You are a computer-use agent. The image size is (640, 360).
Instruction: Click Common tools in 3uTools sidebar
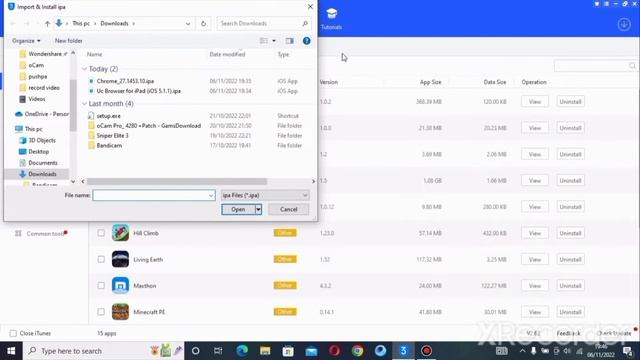click(x=45, y=234)
